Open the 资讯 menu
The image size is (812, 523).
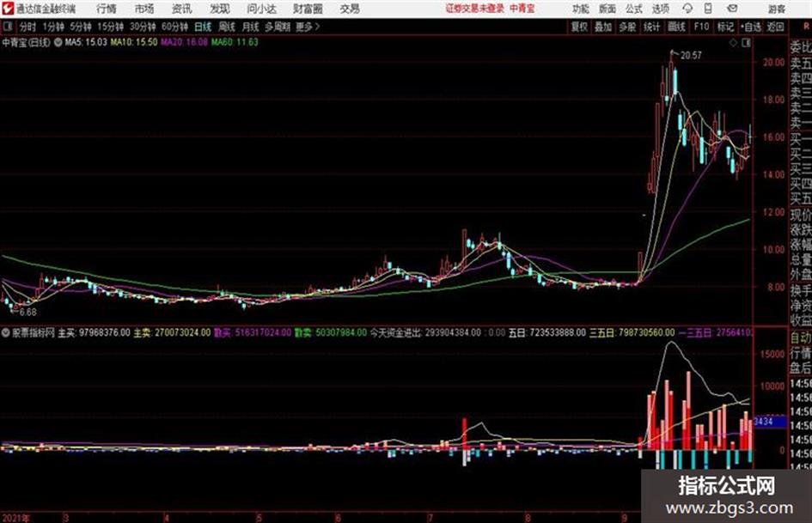coord(182,9)
